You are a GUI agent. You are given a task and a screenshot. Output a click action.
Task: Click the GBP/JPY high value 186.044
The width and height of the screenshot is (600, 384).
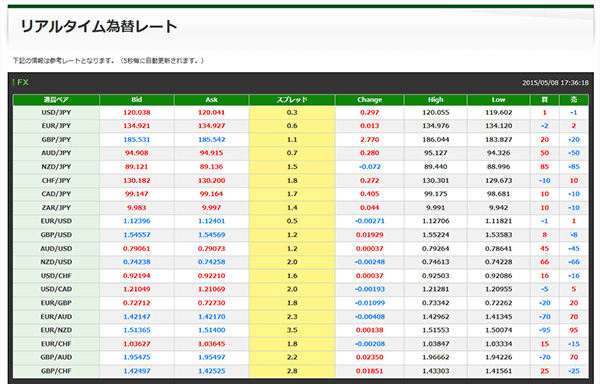435,140
